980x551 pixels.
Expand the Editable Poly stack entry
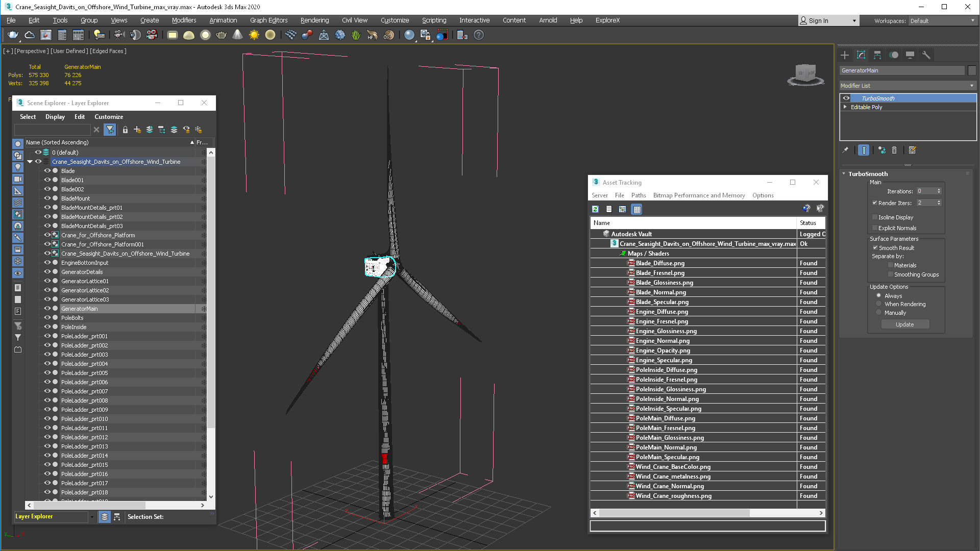pos(845,107)
